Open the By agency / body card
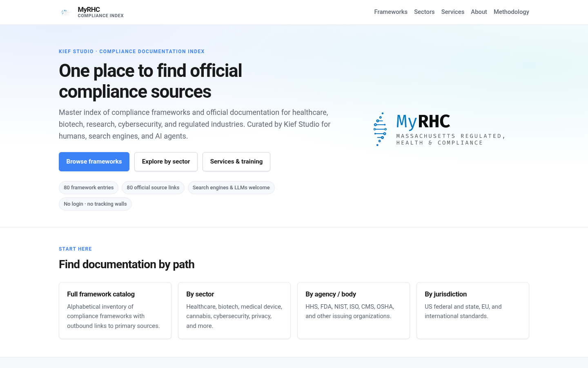Image resolution: width=588 pixels, height=368 pixels. [354, 310]
